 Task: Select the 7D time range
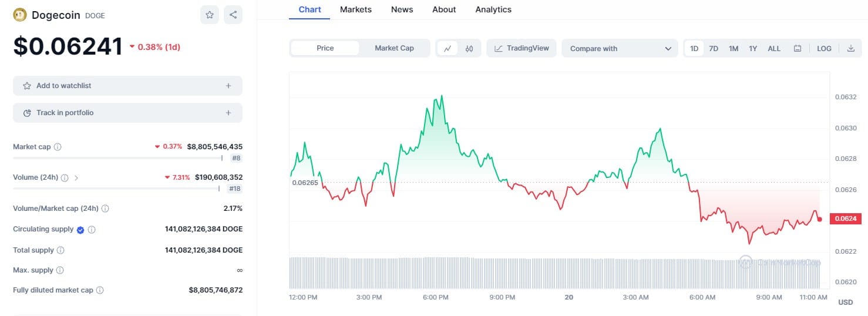pyautogui.click(x=714, y=49)
